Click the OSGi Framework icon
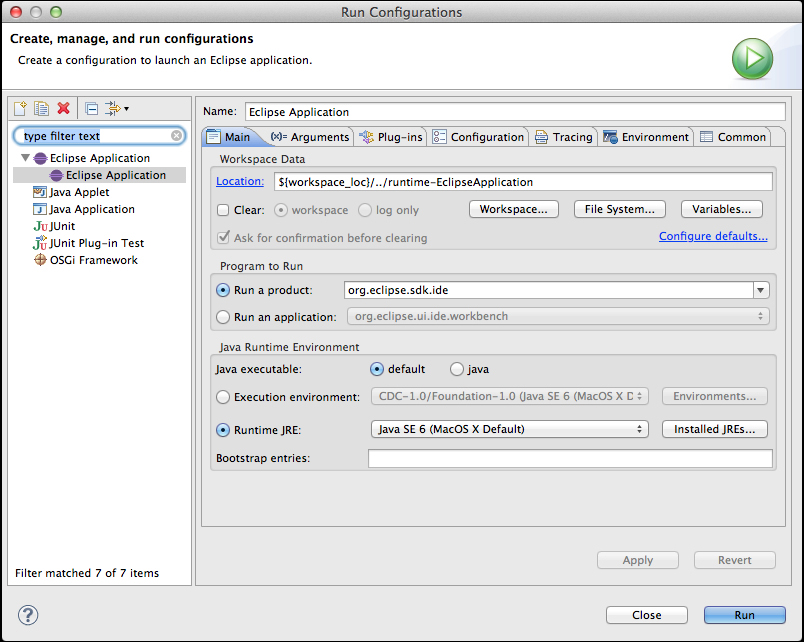This screenshot has width=804, height=642. [40, 260]
